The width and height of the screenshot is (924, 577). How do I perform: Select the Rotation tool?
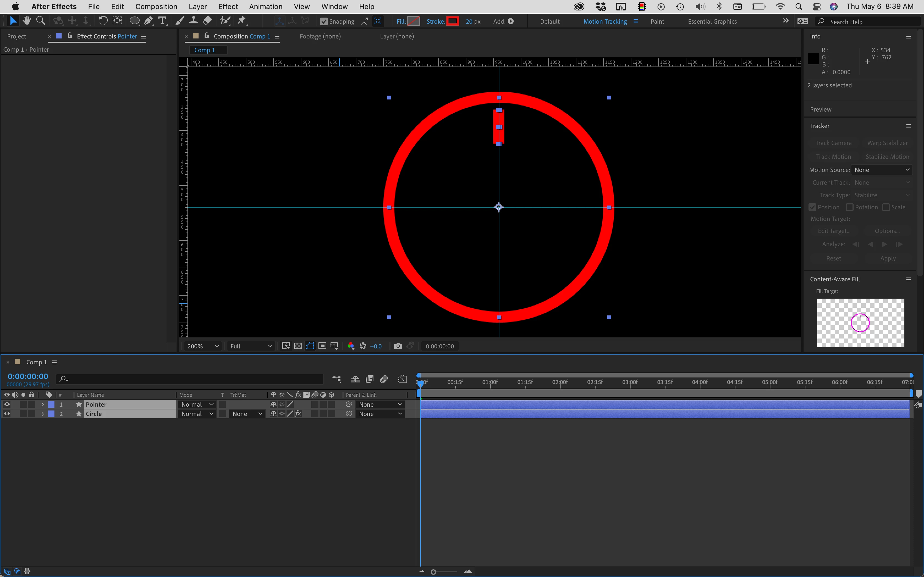click(x=103, y=21)
